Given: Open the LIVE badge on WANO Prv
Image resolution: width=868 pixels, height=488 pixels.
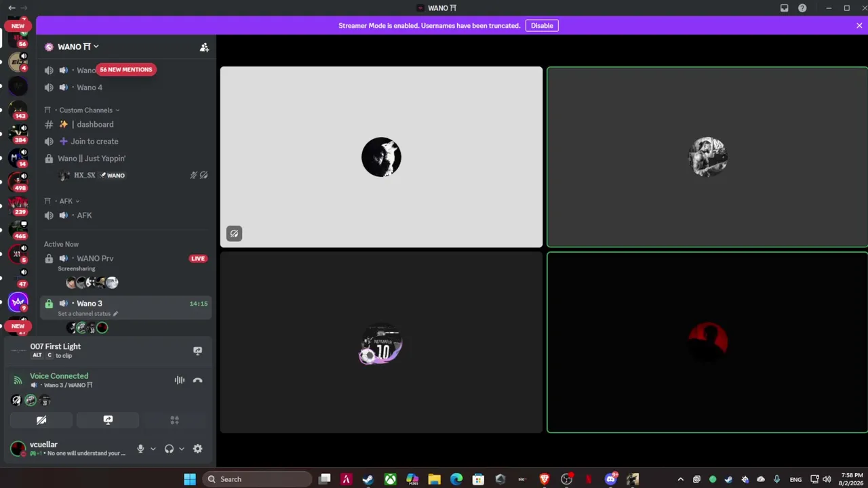Looking at the screenshot, I should [197, 258].
